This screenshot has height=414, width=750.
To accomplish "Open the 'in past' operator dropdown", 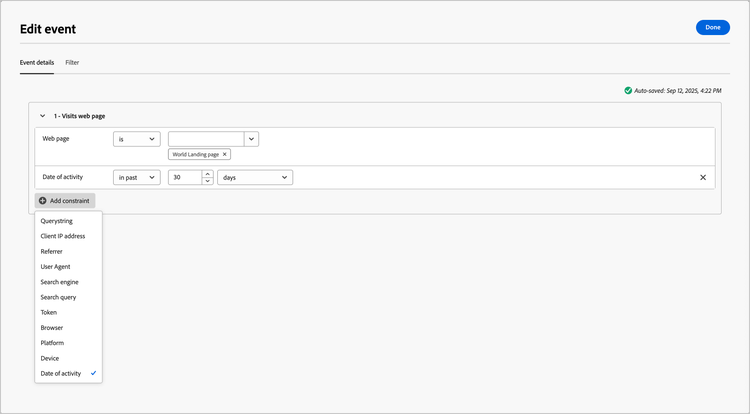I will pyautogui.click(x=136, y=177).
